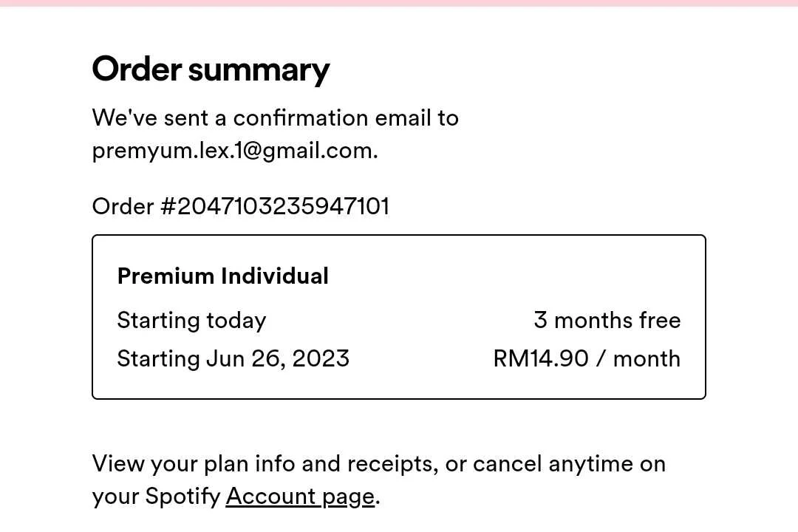The image size is (798, 532).
Task: Click inside the Premium Individual plan box
Action: tap(399, 317)
